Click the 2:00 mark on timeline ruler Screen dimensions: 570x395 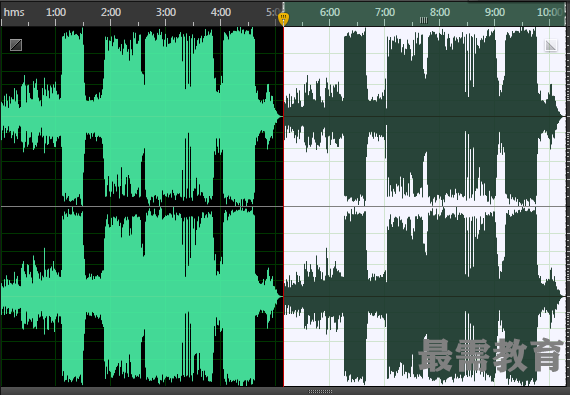click(x=111, y=12)
